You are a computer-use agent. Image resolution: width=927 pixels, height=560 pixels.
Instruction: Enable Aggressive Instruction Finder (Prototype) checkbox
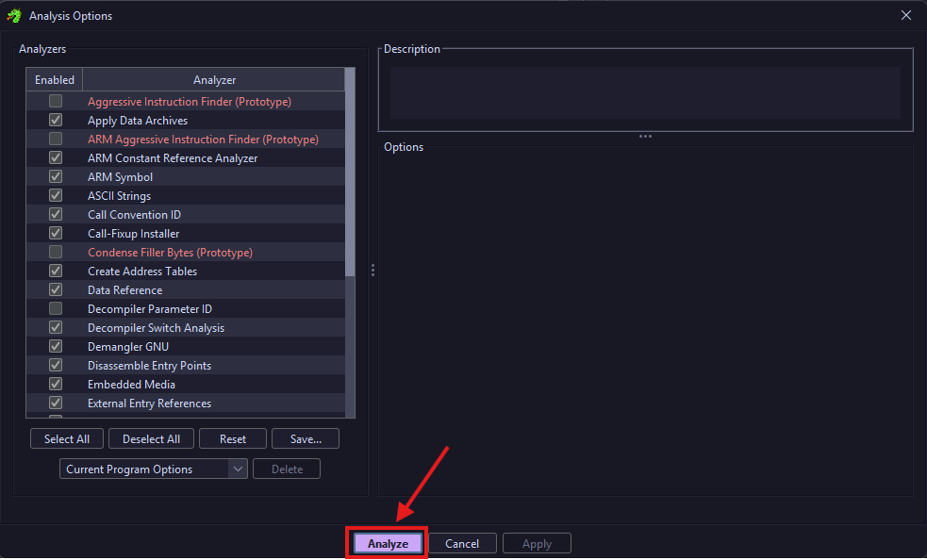(56, 101)
